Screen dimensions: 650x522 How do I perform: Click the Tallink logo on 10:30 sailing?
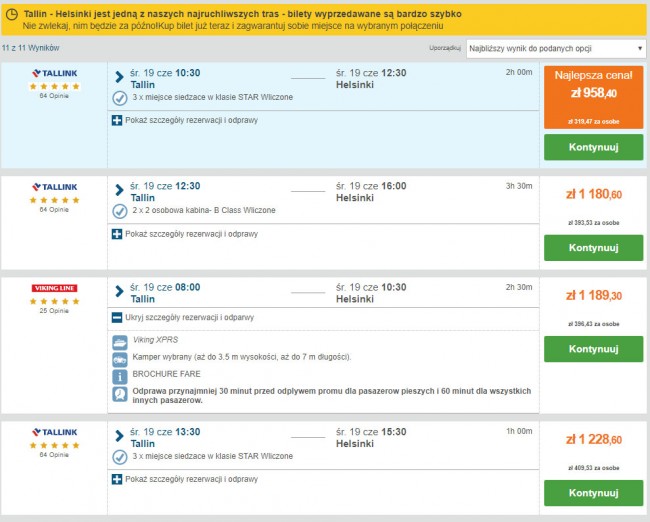pos(54,73)
